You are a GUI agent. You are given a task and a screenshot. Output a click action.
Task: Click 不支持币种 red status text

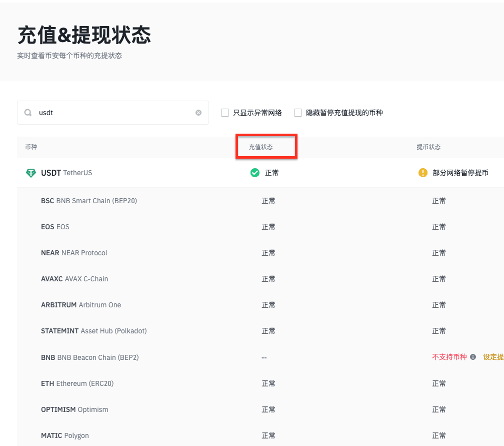point(449,357)
